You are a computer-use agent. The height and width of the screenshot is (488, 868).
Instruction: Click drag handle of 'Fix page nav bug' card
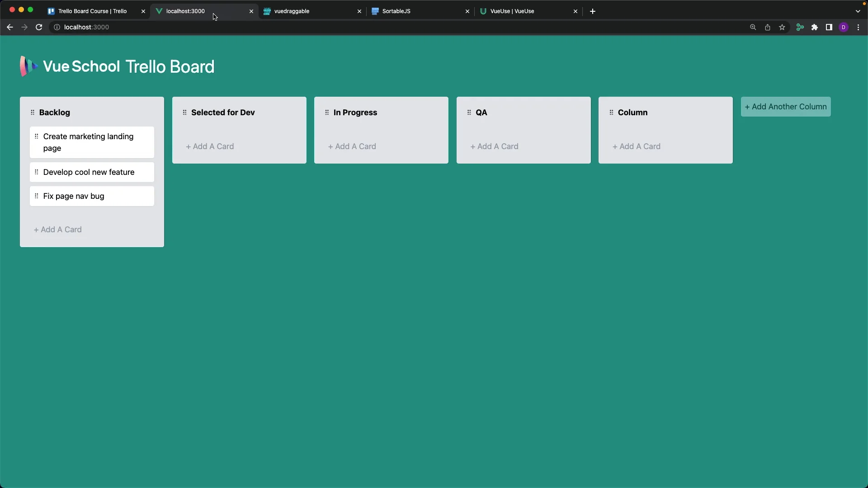pyautogui.click(x=37, y=196)
